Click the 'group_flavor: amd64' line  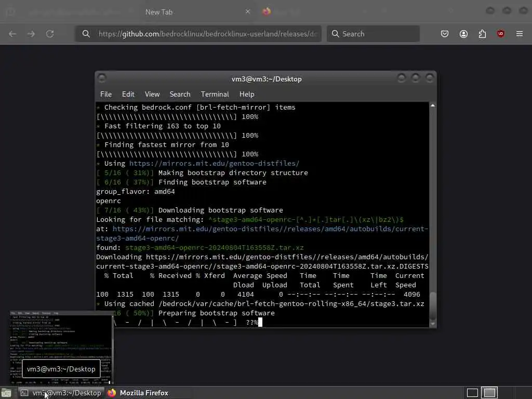click(136, 192)
